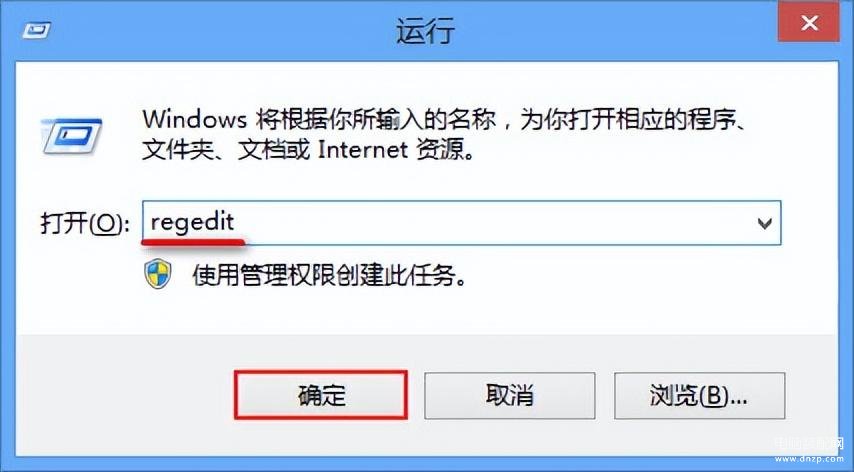Click the word regedit in the box
This screenshot has height=472, width=854.
click(x=192, y=222)
